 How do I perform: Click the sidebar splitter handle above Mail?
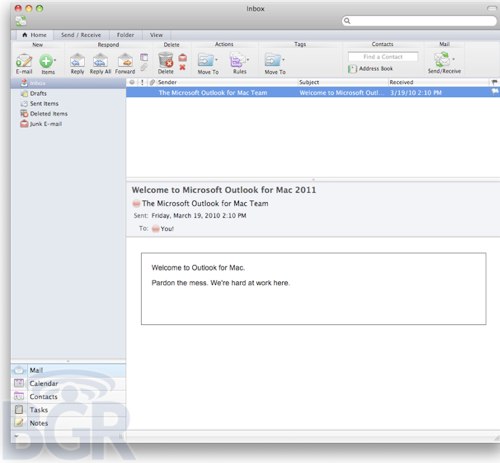click(68, 361)
